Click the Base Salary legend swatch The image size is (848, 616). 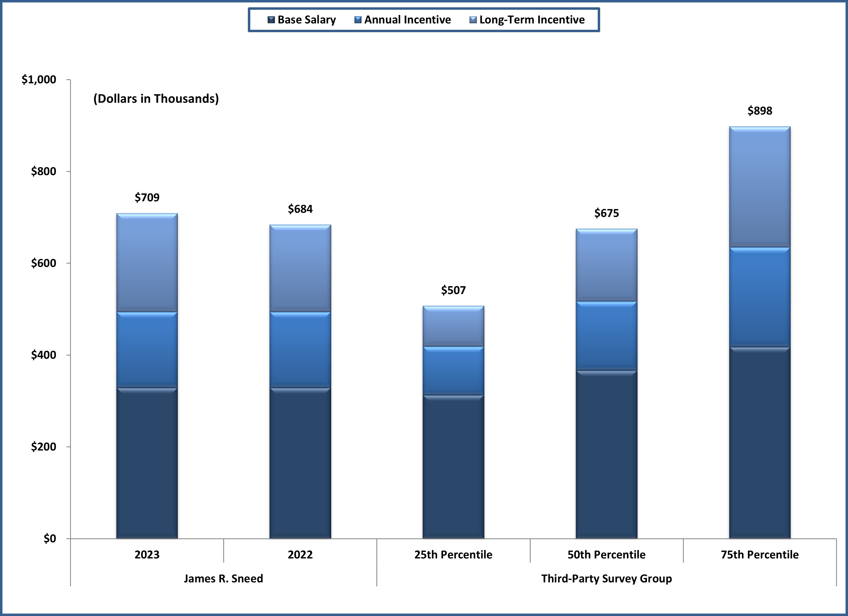271,20
